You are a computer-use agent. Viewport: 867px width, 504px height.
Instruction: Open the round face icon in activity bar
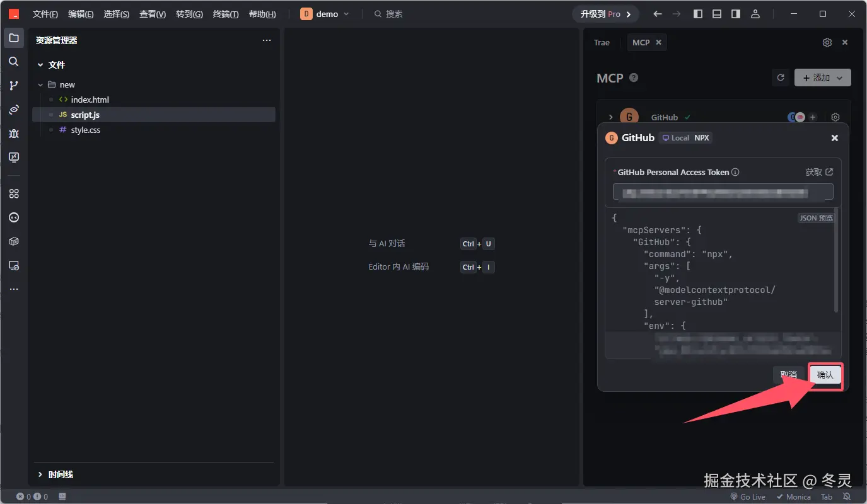(14, 217)
